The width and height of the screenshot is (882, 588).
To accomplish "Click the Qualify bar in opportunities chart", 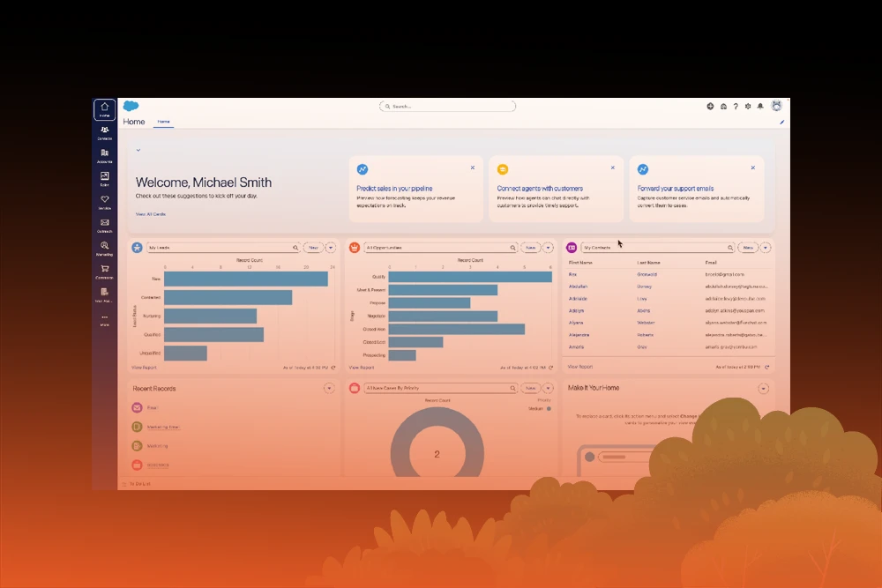I will (x=470, y=277).
